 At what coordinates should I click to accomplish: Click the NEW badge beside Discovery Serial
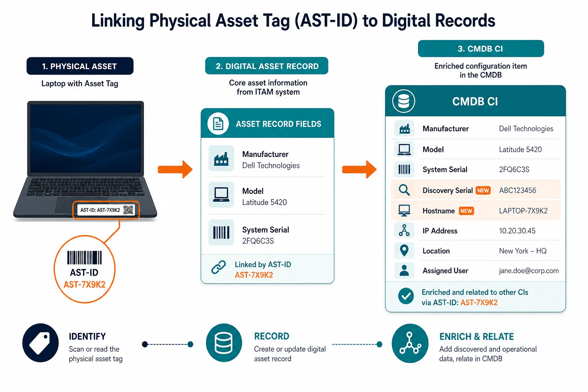click(x=483, y=190)
